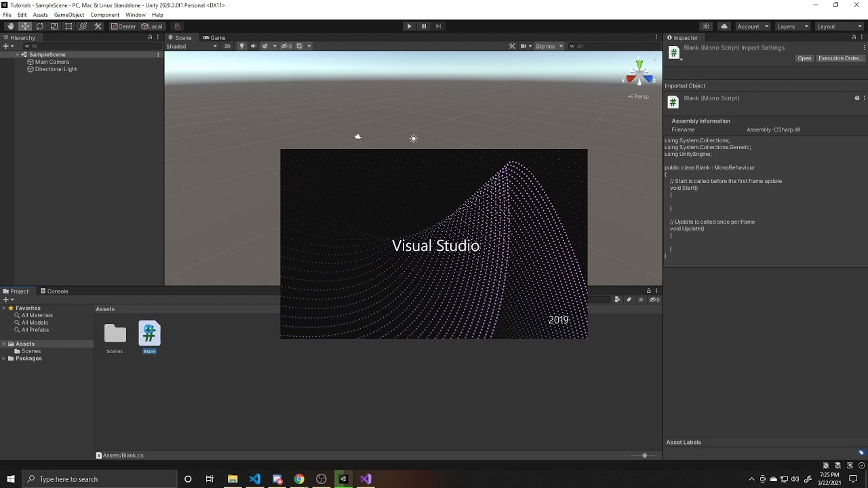Open the File menu
868x488 pixels.
tap(7, 15)
